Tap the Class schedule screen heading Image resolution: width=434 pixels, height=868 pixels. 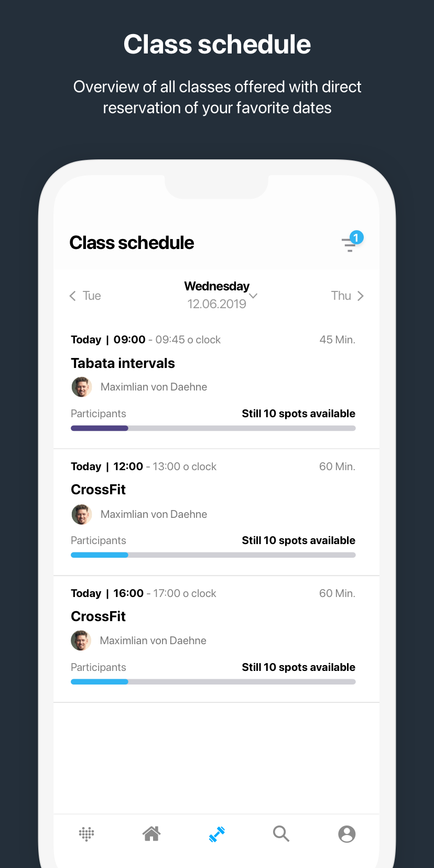tap(132, 243)
